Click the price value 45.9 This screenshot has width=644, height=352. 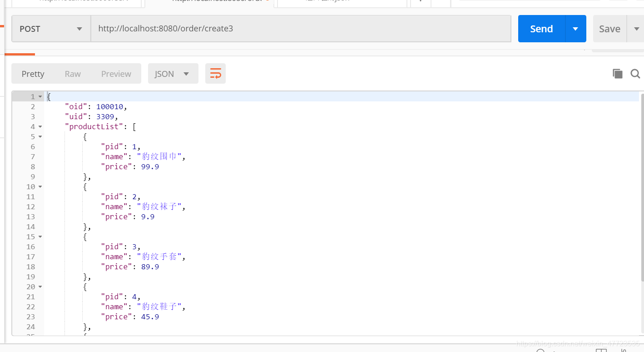click(150, 317)
